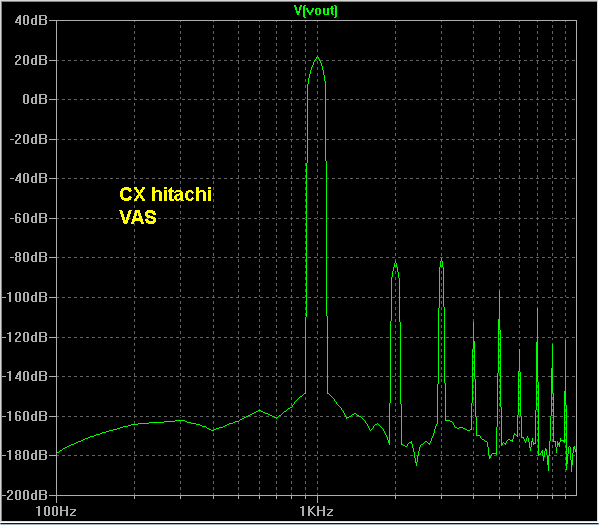Click the -140dB axis label
599x525 pixels.
(x=25, y=376)
